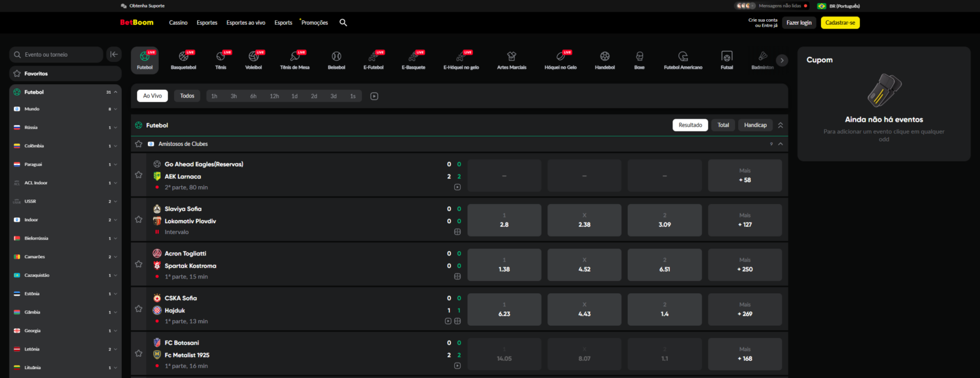Favorite the FC Botosani match
This screenshot has height=378, width=980.
[x=138, y=353]
